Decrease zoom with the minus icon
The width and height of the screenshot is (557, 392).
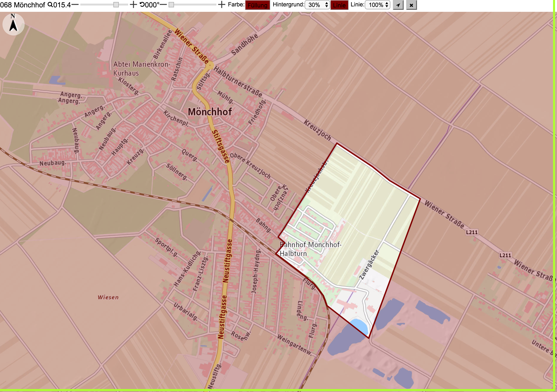pyautogui.click(x=75, y=4)
